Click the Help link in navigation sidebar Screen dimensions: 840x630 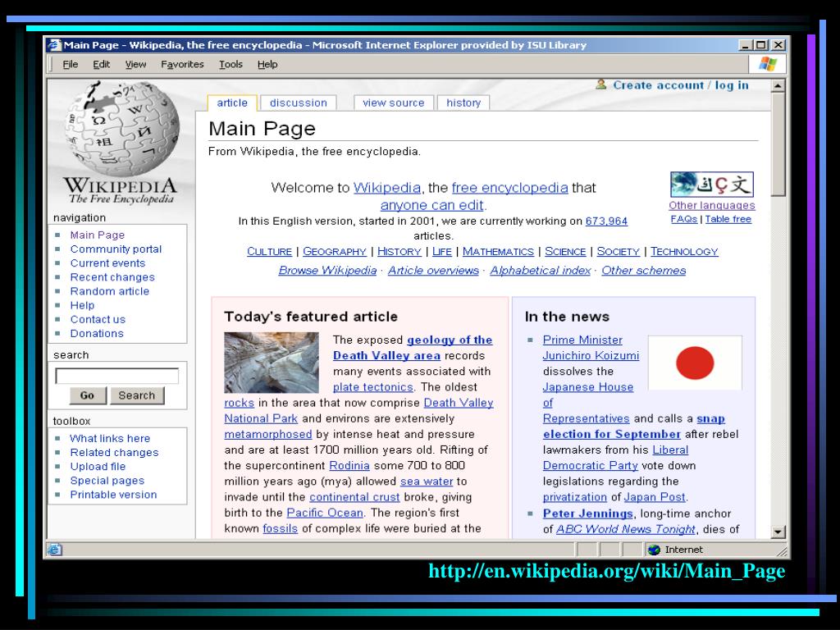(83, 305)
